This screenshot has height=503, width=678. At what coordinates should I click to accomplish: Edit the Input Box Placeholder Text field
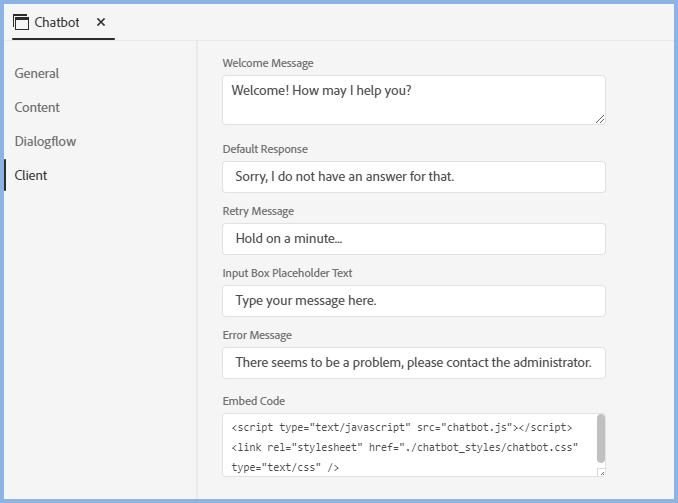coord(413,301)
